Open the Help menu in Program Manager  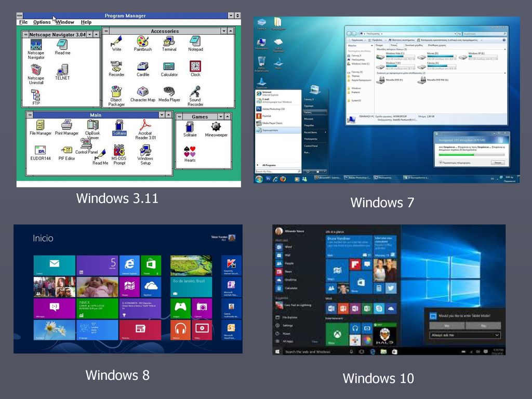tap(86, 22)
